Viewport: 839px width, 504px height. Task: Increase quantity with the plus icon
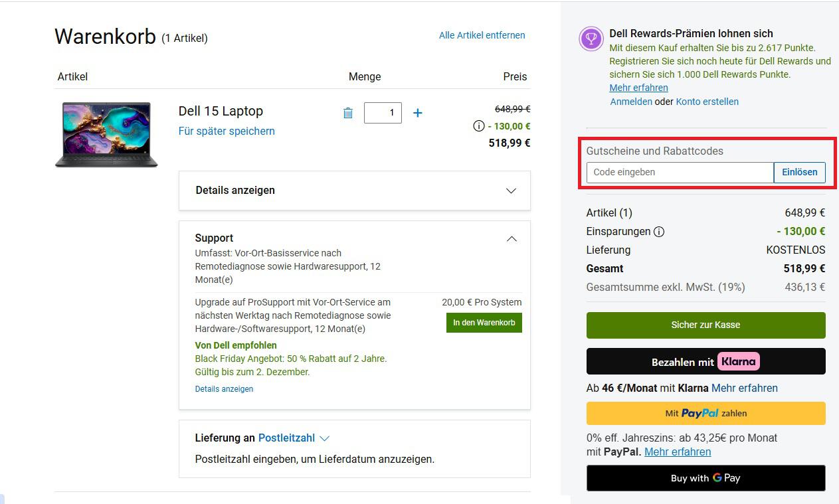(x=418, y=113)
